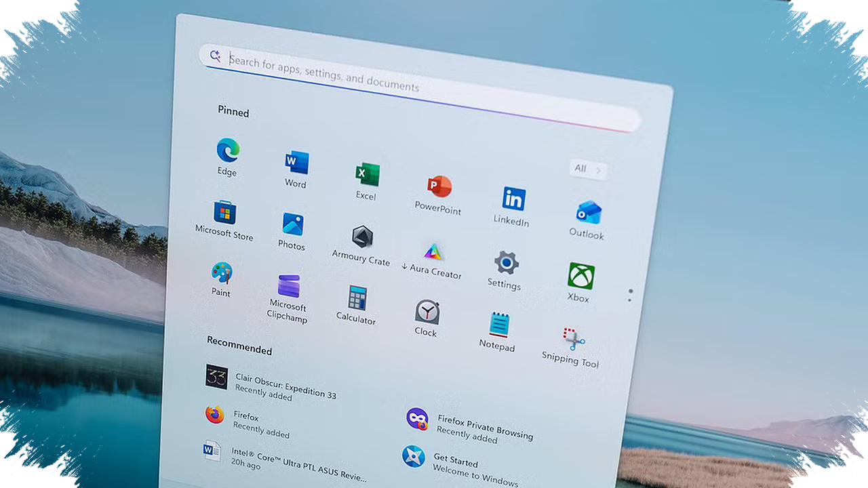Click the "20h ago" timestamp text

[x=245, y=466]
